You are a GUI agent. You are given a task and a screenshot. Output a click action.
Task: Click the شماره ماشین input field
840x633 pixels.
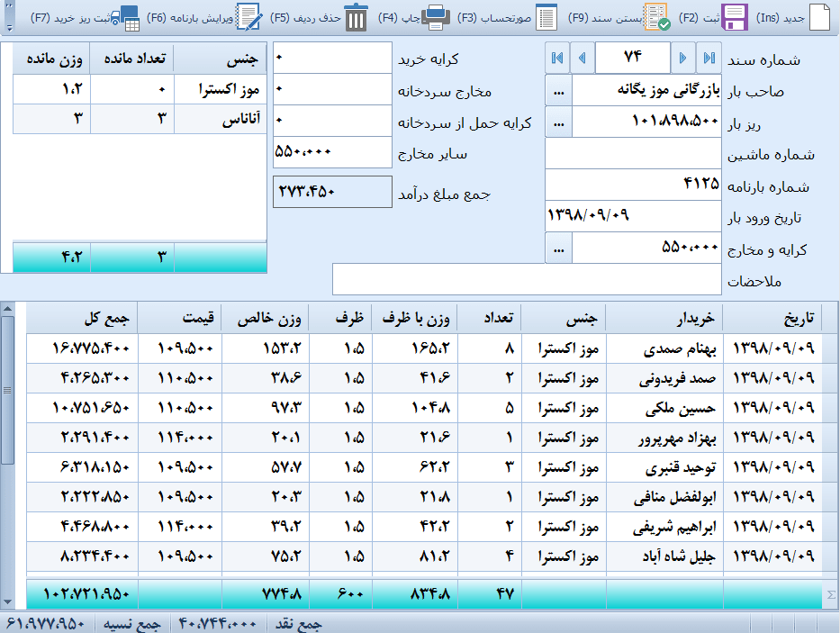pos(634,153)
